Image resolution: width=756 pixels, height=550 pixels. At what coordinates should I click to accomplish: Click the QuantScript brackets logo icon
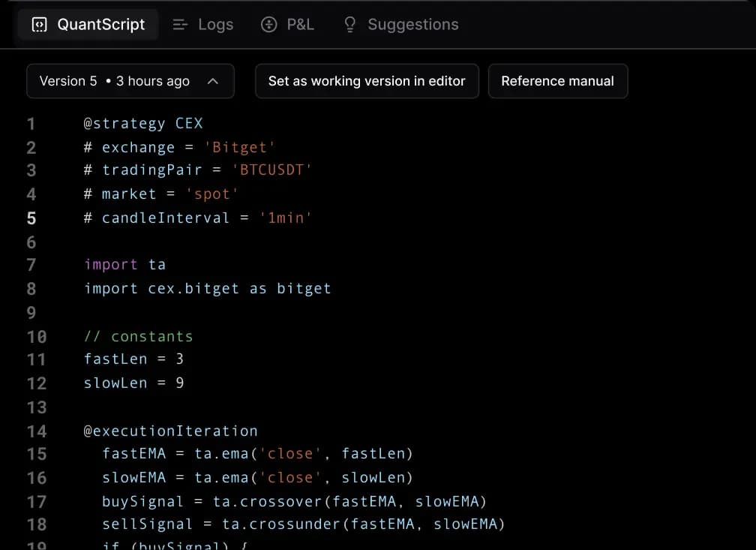tap(38, 24)
